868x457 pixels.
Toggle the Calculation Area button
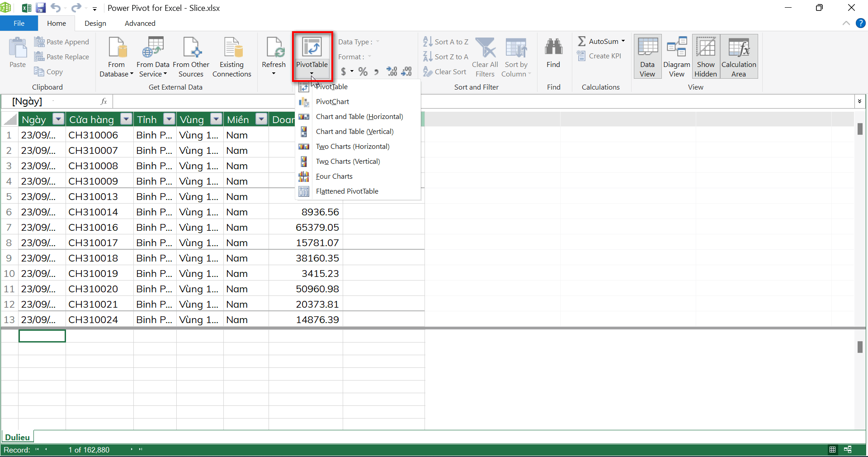pos(738,57)
